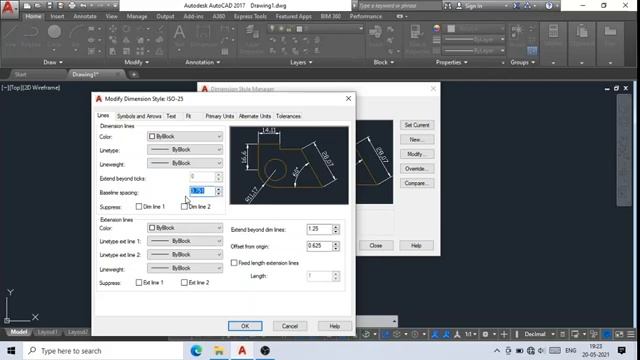Open the Layer Properties tool
640x360 pixels.
coord(252,39)
